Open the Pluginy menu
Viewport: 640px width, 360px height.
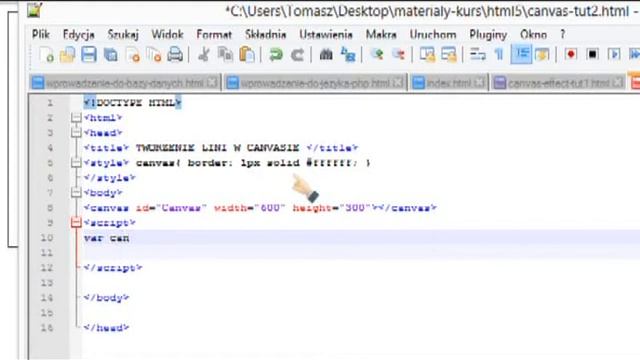pyautogui.click(x=488, y=35)
